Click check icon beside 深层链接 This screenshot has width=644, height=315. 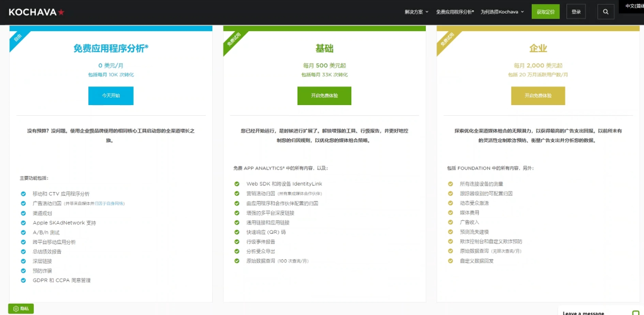[23, 261]
